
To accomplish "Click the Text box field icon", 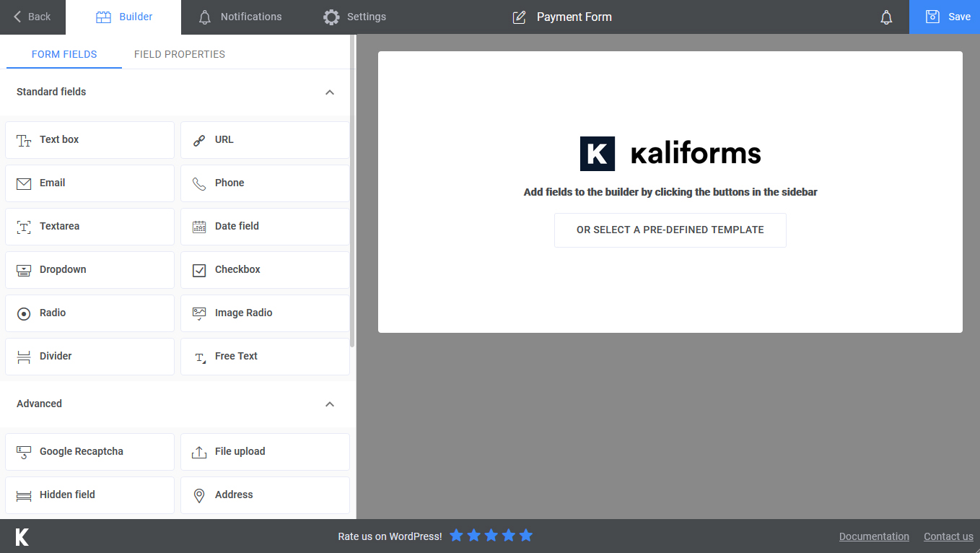I will tap(24, 140).
